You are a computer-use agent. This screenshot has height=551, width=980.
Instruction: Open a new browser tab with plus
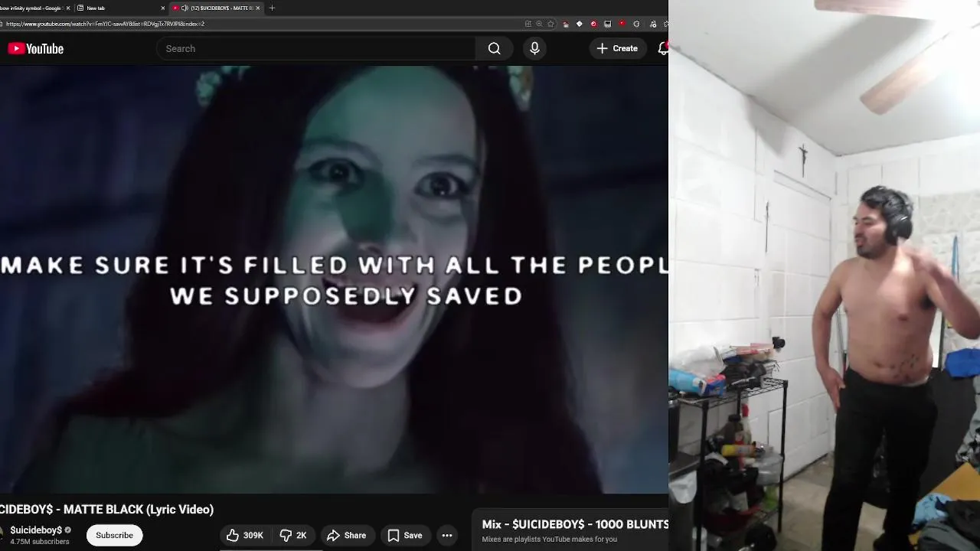point(272,8)
